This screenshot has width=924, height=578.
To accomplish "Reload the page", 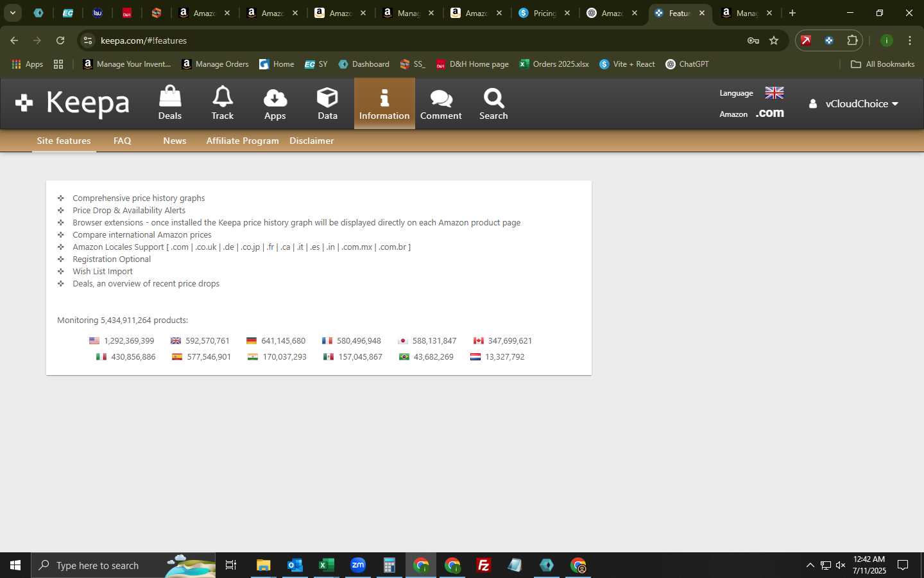I will tap(60, 40).
